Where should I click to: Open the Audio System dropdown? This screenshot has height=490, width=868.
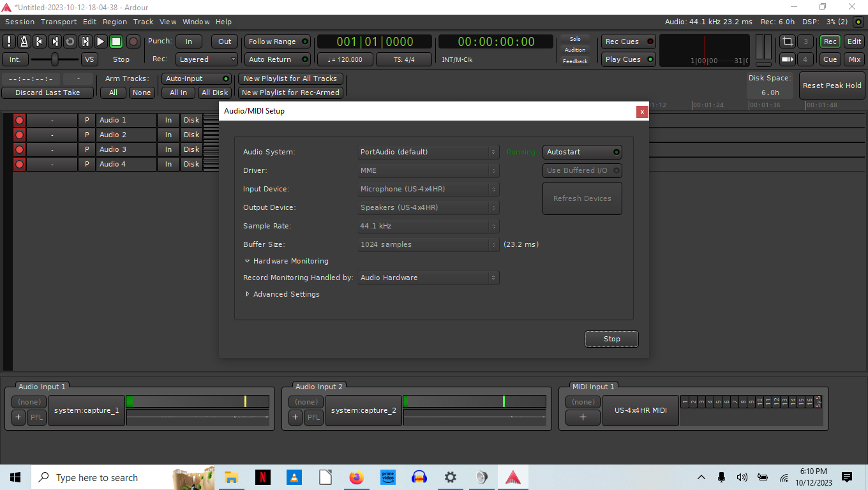(428, 152)
